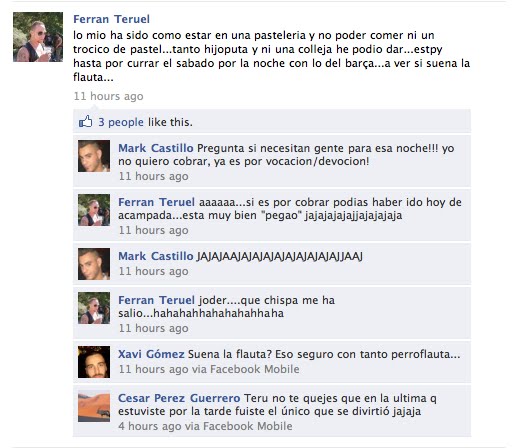This screenshot has height=448, width=522.
Task: Open Ferran Teruel's avatar on the "joder" comment
Action: click(94, 308)
